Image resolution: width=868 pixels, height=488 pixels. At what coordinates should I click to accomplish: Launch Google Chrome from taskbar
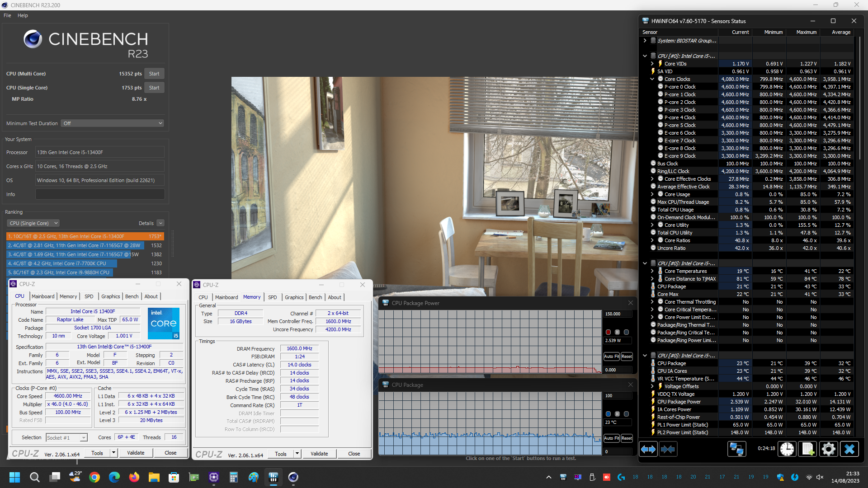(94, 477)
